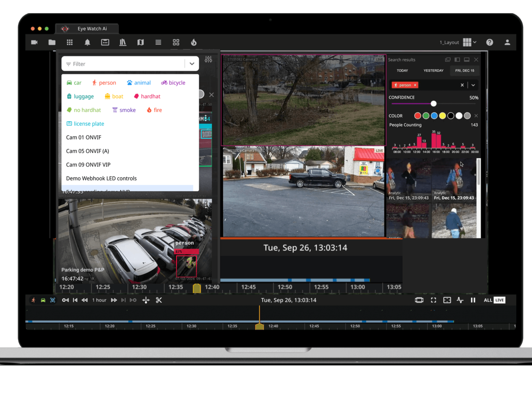Switch to YESTERDAY tab
This screenshot has height=399, width=532.
tap(433, 70)
